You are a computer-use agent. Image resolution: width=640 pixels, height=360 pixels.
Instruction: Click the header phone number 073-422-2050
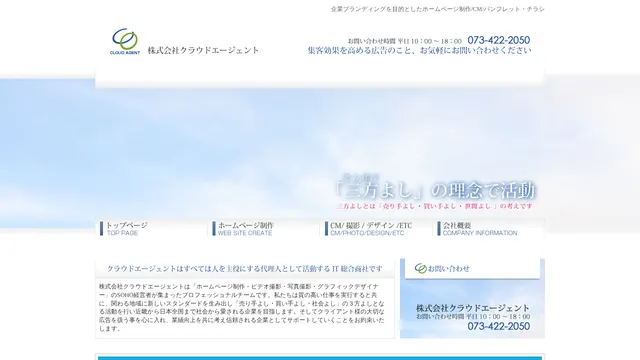[499, 40]
